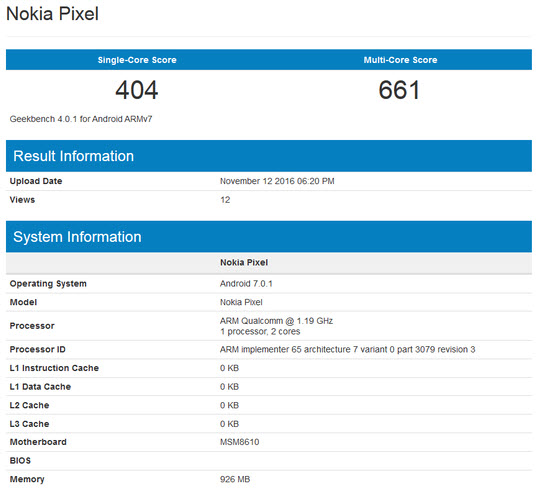Click the single-core score value 404

pyautogui.click(x=137, y=90)
